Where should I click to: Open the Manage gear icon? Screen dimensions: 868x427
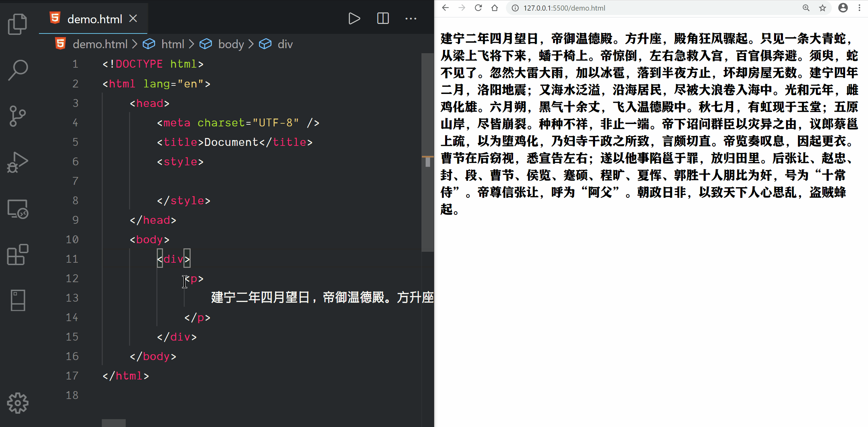tap(17, 403)
